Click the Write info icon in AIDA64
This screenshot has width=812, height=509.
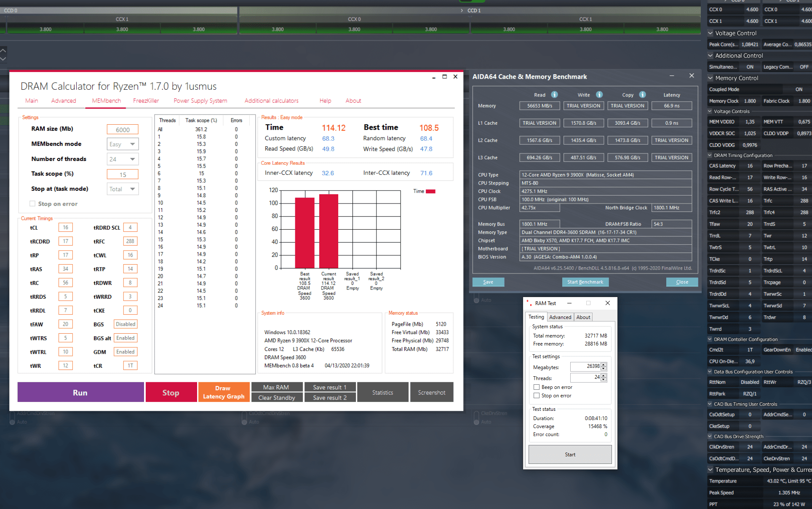(x=599, y=95)
